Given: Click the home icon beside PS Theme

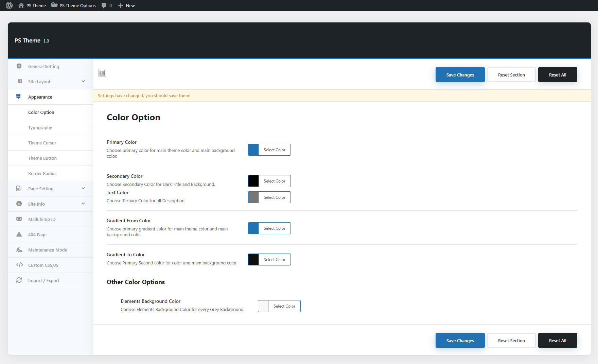Looking at the screenshot, I should point(21,5).
